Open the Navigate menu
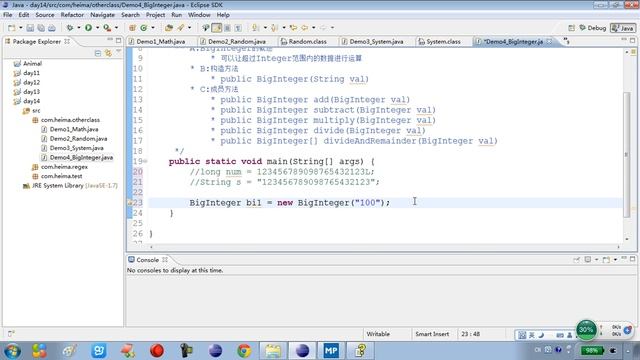This screenshot has height=360, width=640. pos(102,15)
